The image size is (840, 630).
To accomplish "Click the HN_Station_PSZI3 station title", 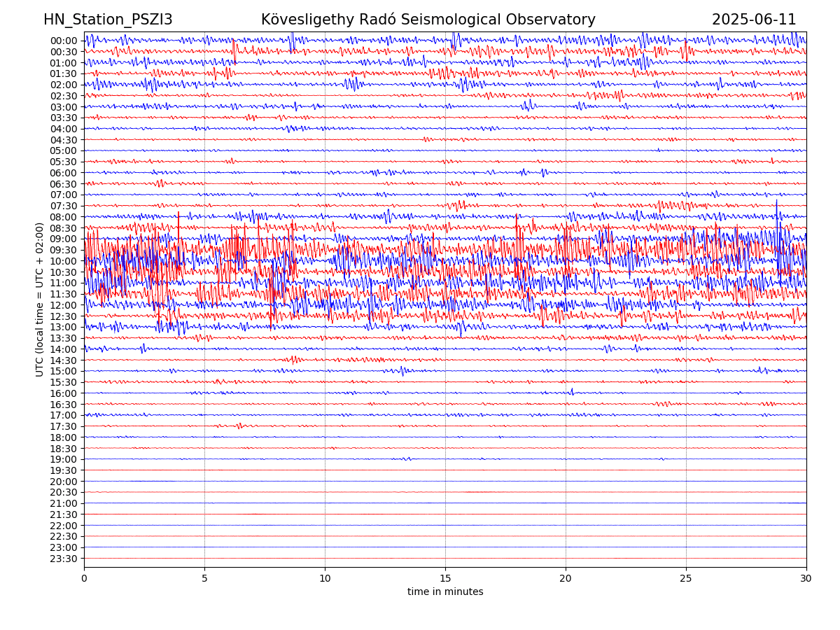I will coord(108,20).
